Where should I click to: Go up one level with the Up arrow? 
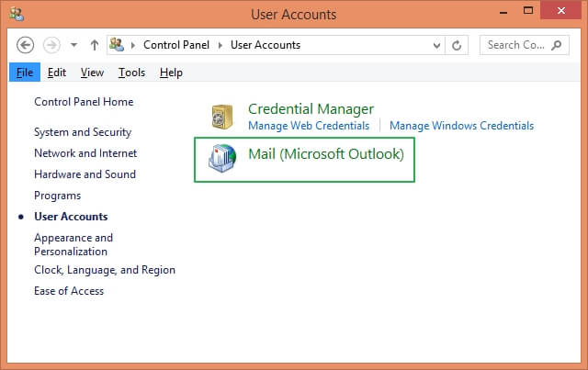click(x=95, y=45)
